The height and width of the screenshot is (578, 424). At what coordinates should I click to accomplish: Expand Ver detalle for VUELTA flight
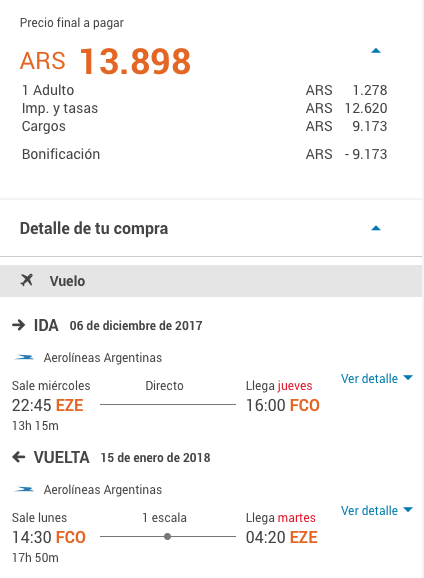376,511
